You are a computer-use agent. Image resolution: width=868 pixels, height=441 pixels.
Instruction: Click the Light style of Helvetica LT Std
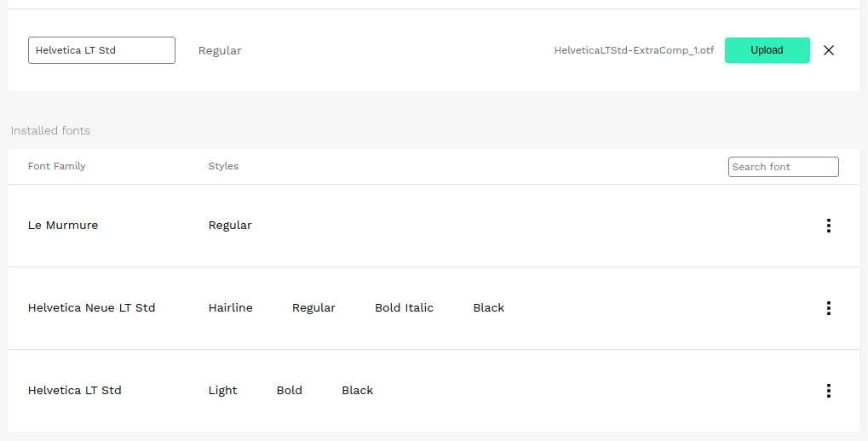point(222,391)
